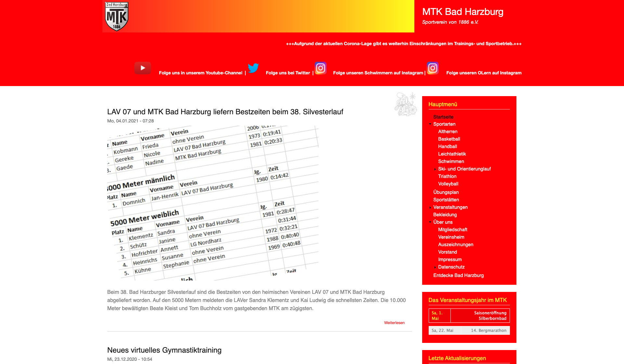Open the OLer Instagram icon
Screen dimensions: 624x364
433,68
